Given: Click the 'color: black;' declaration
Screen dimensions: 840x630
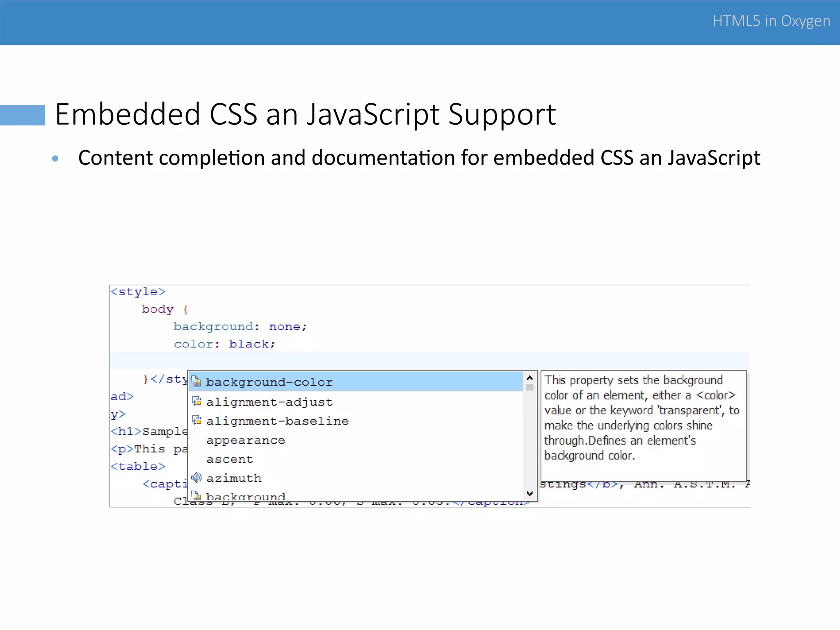Looking at the screenshot, I should point(224,344).
